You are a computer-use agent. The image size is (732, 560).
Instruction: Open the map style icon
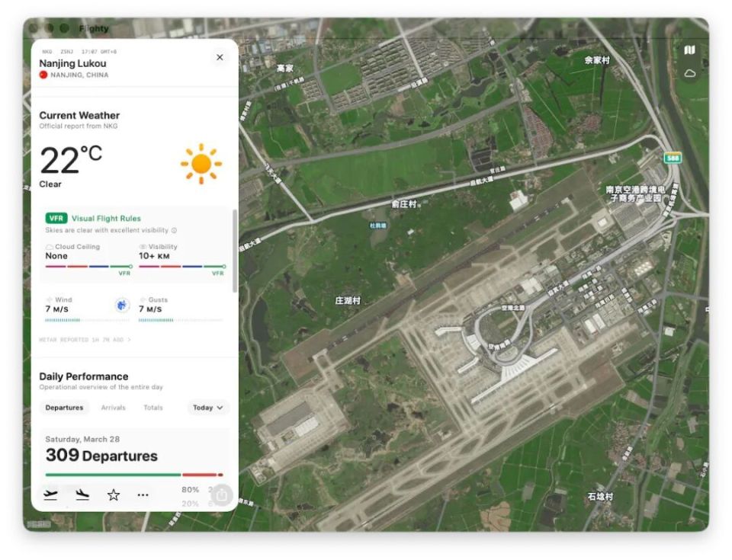pos(689,50)
